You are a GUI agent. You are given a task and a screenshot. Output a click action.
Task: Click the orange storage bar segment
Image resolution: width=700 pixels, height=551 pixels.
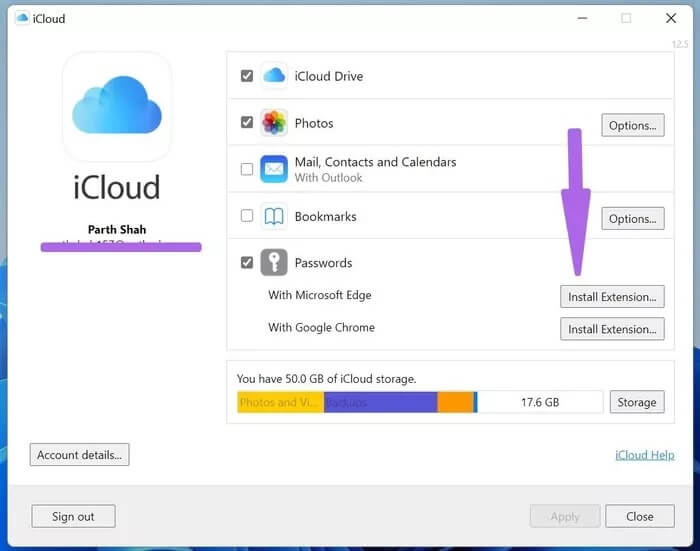click(x=455, y=402)
